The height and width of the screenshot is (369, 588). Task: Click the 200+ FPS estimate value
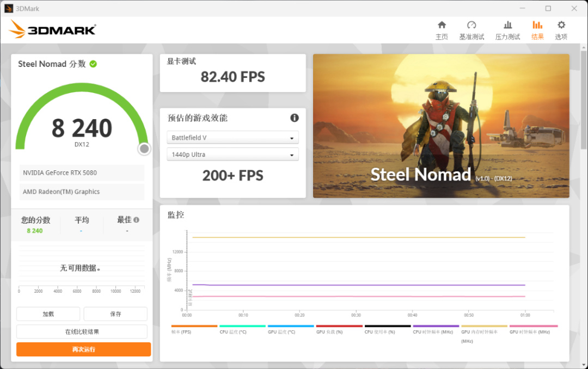232,175
